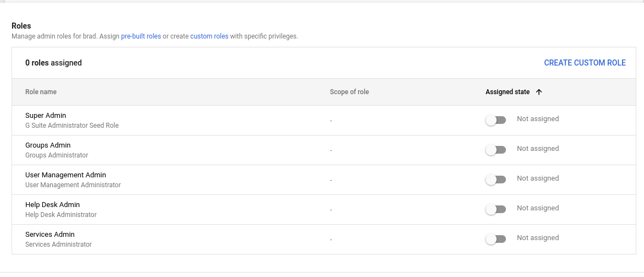Click the G Suite Administrator Seed Role description

point(71,126)
